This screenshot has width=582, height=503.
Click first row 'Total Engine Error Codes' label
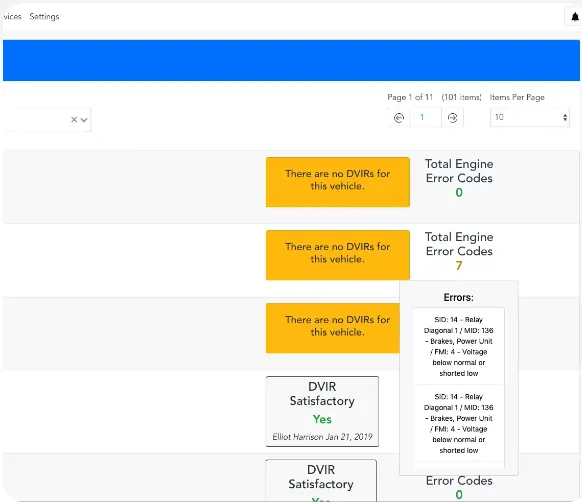459,171
